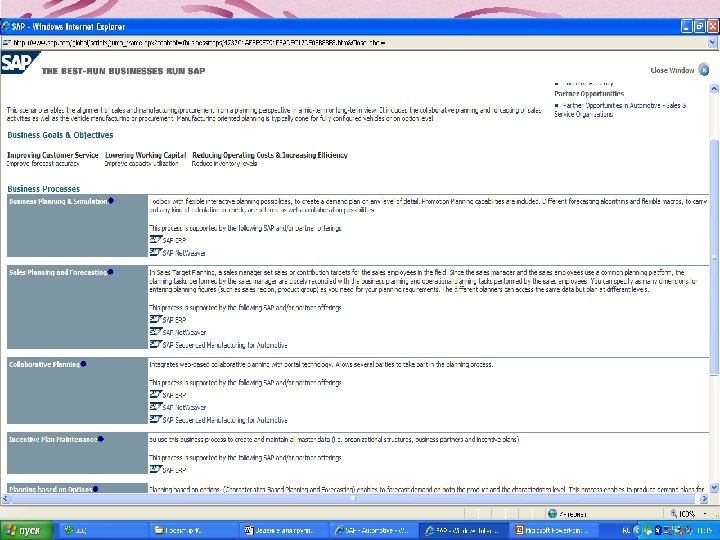Viewport: 720px width, 540px height.
Task: Expand hidden system tray icons chevron
Action: click(636, 530)
